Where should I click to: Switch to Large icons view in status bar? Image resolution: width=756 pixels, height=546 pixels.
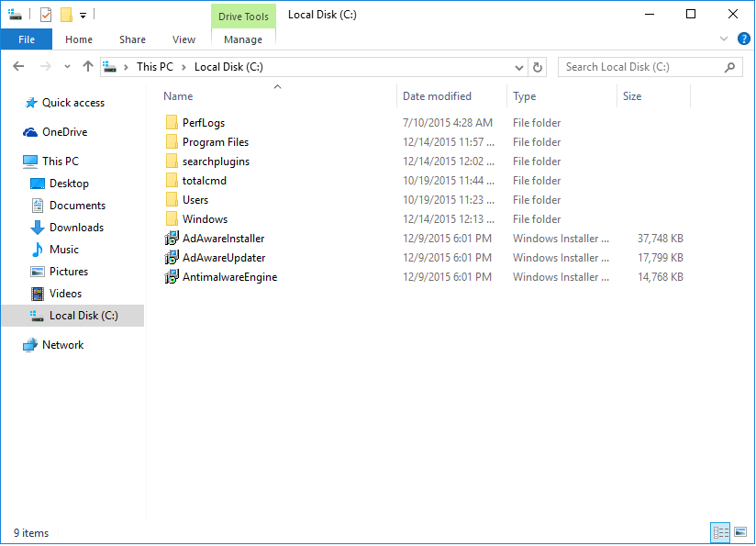point(740,532)
